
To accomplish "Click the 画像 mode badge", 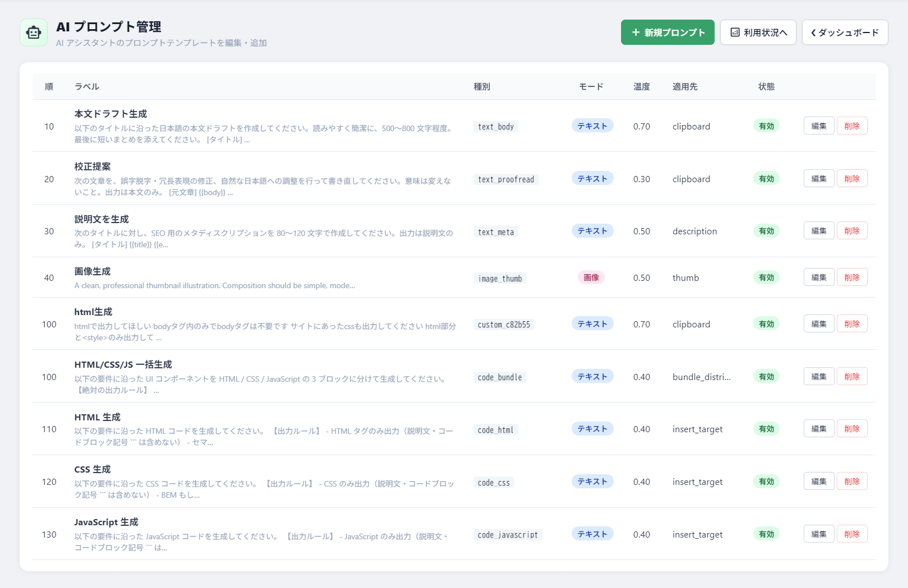I will click(x=591, y=277).
